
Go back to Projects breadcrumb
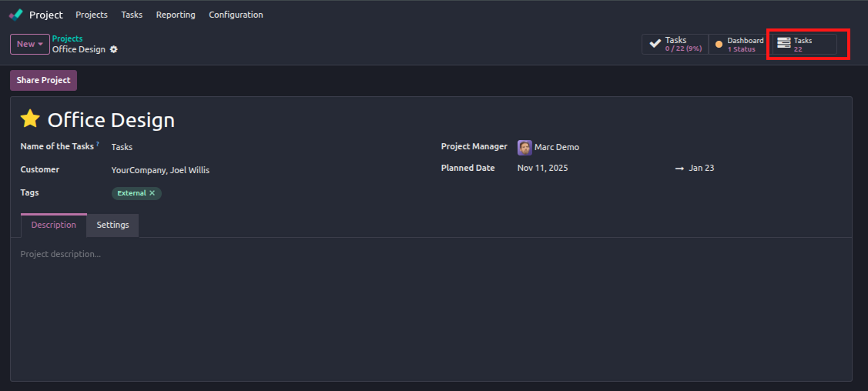[x=67, y=38]
